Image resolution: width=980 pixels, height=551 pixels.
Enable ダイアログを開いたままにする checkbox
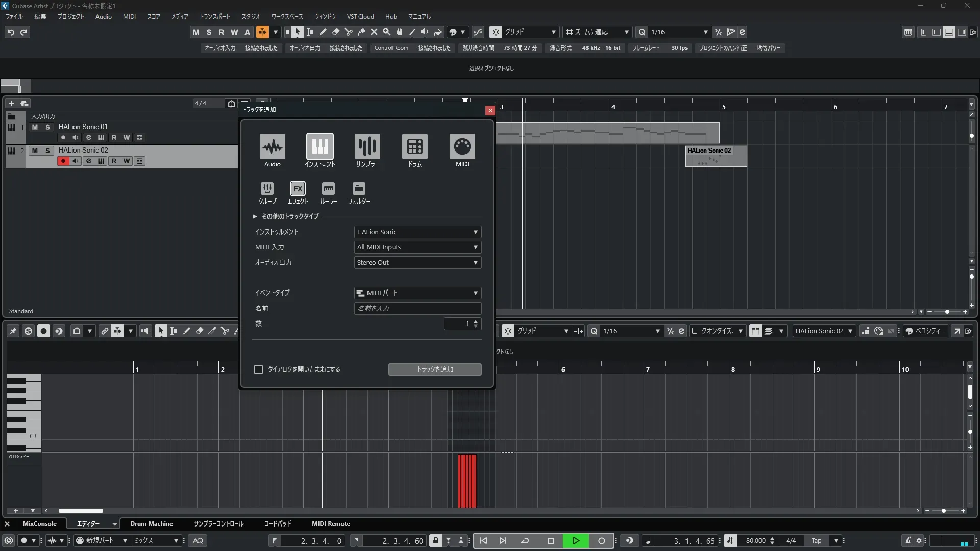pyautogui.click(x=258, y=369)
